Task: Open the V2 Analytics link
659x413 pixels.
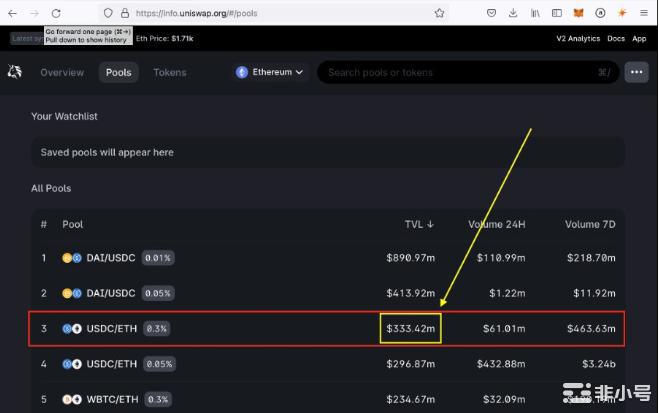Action: click(x=578, y=38)
